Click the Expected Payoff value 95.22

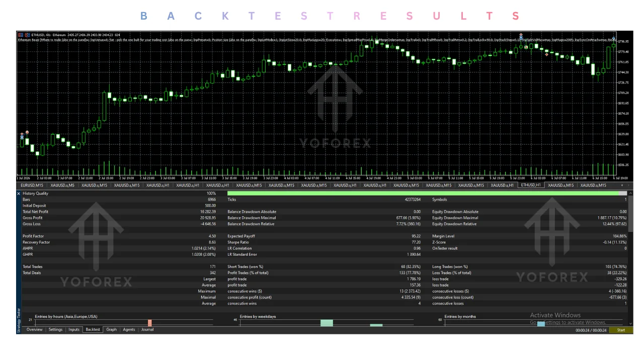(416, 236)
